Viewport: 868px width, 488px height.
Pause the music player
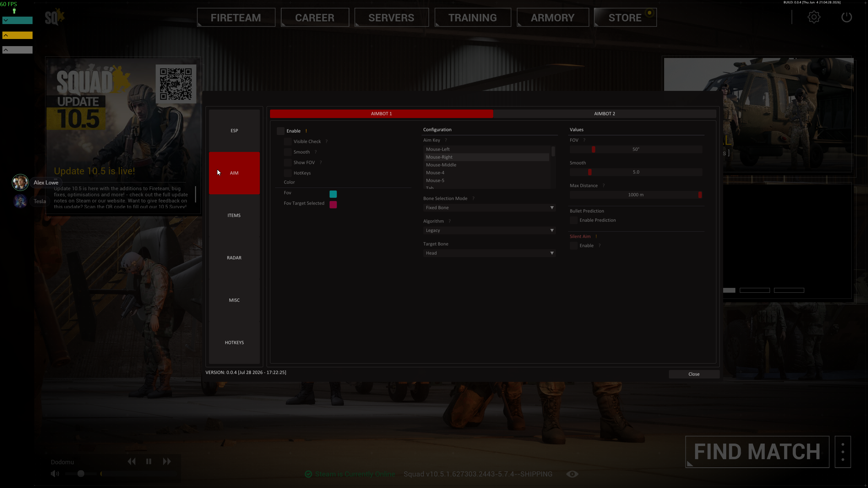(x=149, y=461)
